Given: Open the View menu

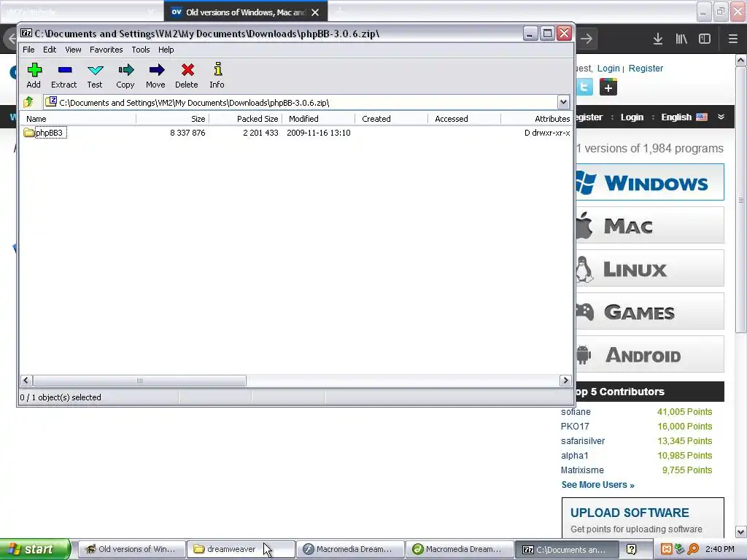Looking at the screenshot, I should tap(73, 50).
